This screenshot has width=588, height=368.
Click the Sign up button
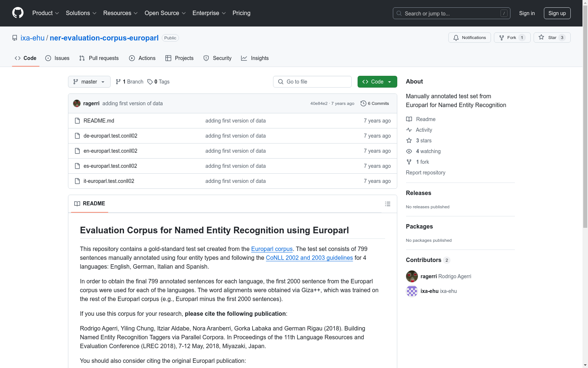[557, 13]
